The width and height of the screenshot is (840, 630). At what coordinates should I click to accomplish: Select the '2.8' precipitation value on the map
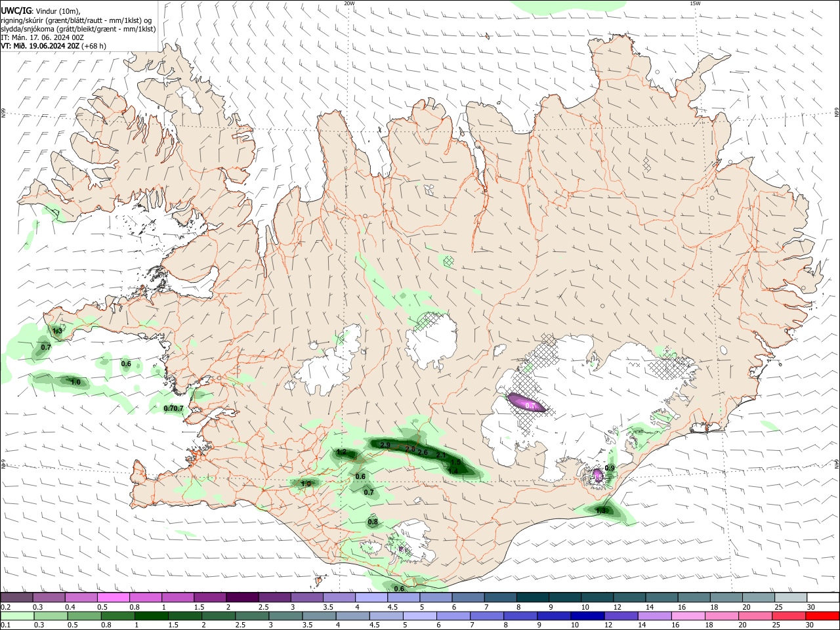410,450
